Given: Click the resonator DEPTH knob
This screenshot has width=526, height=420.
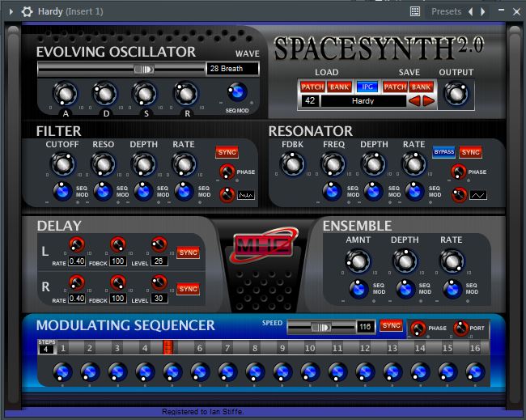Looking at the screenshot, I should pos(373,164).
